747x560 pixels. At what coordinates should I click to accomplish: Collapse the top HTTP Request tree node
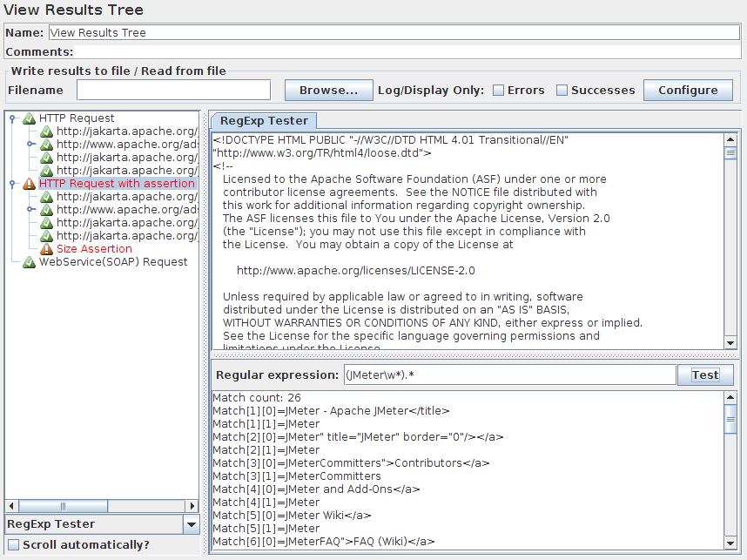coord(13,118)
